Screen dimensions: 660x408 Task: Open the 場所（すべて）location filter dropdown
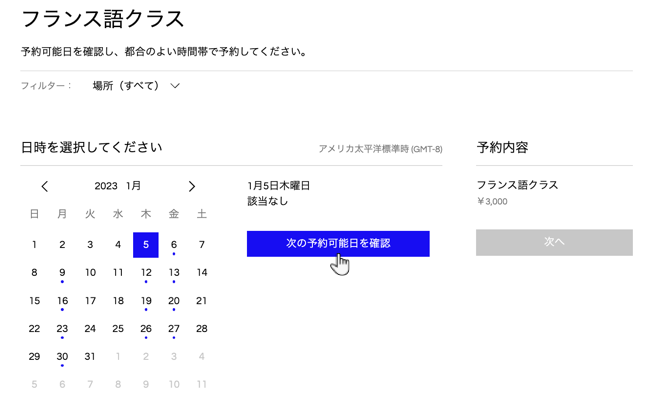(x=136, y=86)
